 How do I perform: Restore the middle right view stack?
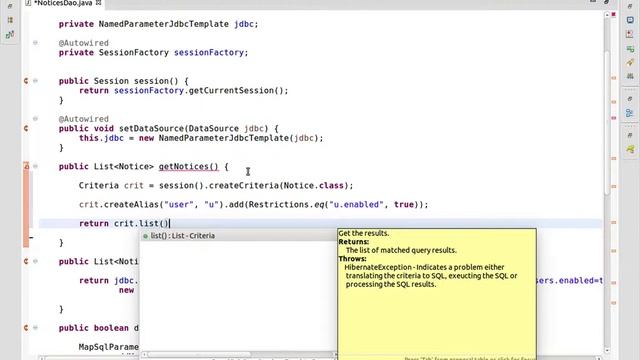click(x=630, y=99)
